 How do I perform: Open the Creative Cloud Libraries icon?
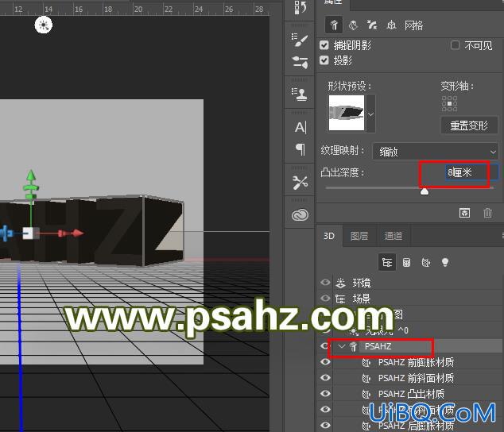(300, 215)
